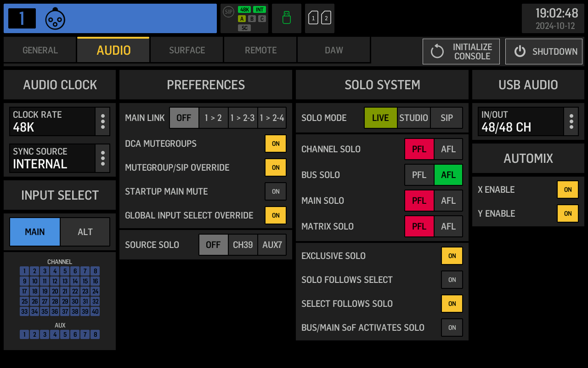Click the SC indicator in status panel
Screen dimensions: 588x368
[x=244, y=28]
